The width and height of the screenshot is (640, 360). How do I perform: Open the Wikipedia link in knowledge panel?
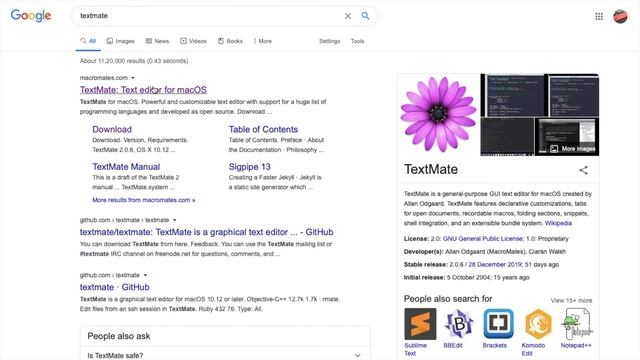(x=558, y=223)
